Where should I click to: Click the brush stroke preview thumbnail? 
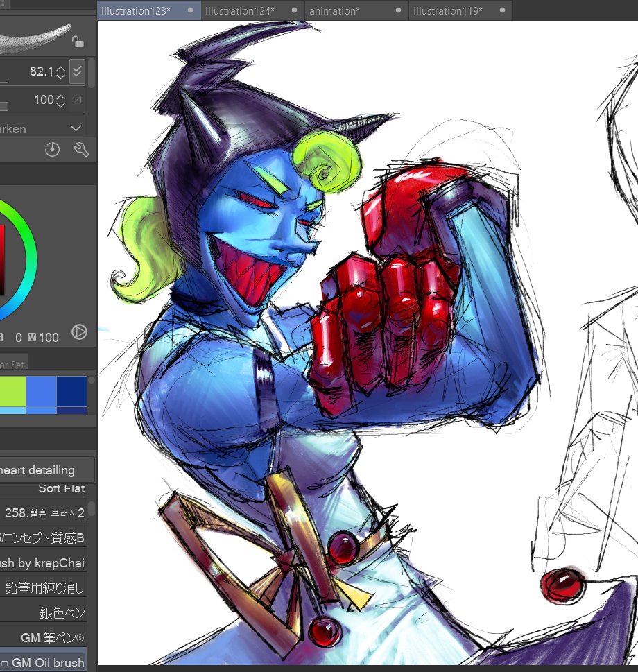35,39
